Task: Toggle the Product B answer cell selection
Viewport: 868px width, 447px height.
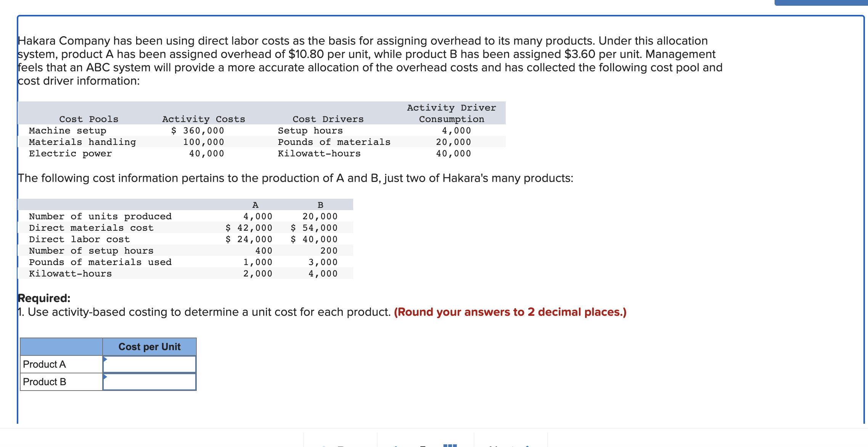Action: (x=150, y=381)
